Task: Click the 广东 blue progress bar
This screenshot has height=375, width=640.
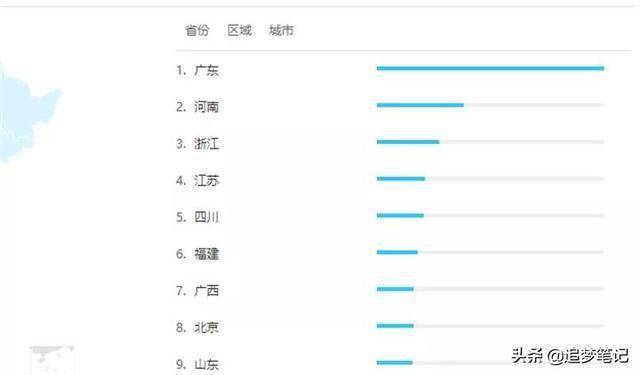Action: (490, 68)
